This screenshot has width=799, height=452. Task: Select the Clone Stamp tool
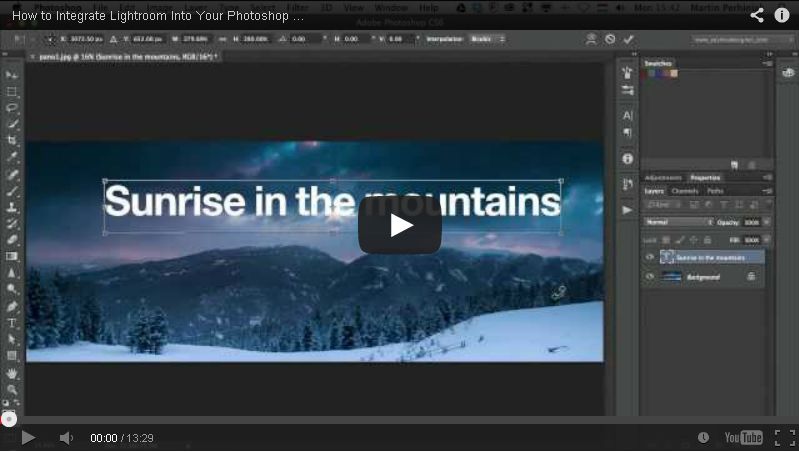coord(11,207)
